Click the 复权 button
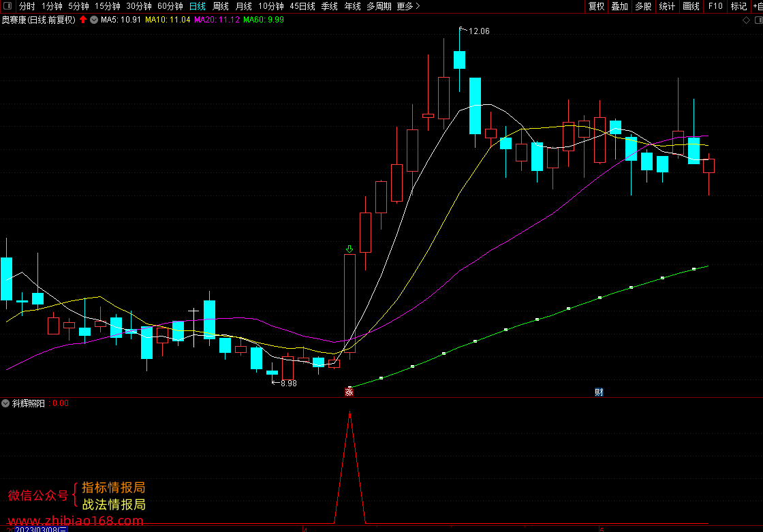 pyautogui.click(x=596, y=6)
